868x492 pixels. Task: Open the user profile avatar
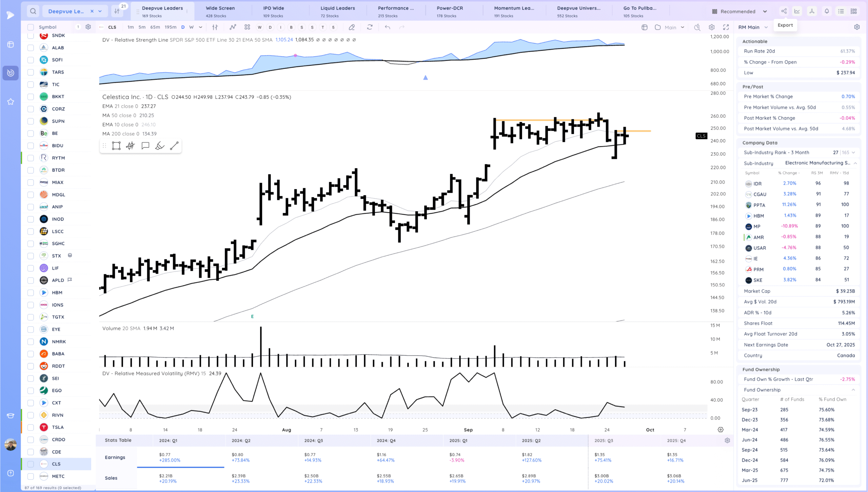coord(11,444)
